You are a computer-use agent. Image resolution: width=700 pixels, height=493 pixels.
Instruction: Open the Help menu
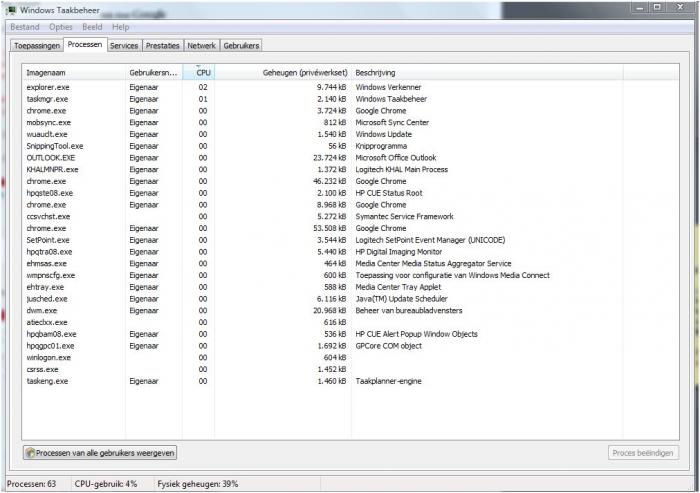(121, 27)
